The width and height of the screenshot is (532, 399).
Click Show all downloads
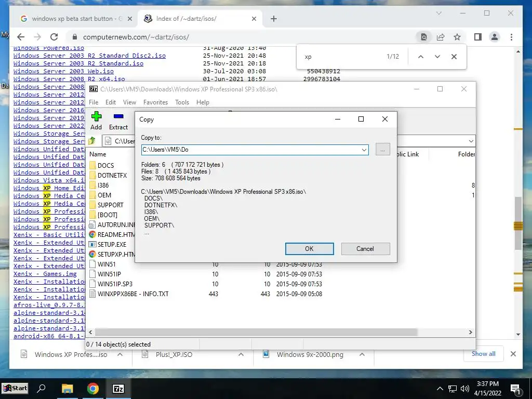pos(484,354)
